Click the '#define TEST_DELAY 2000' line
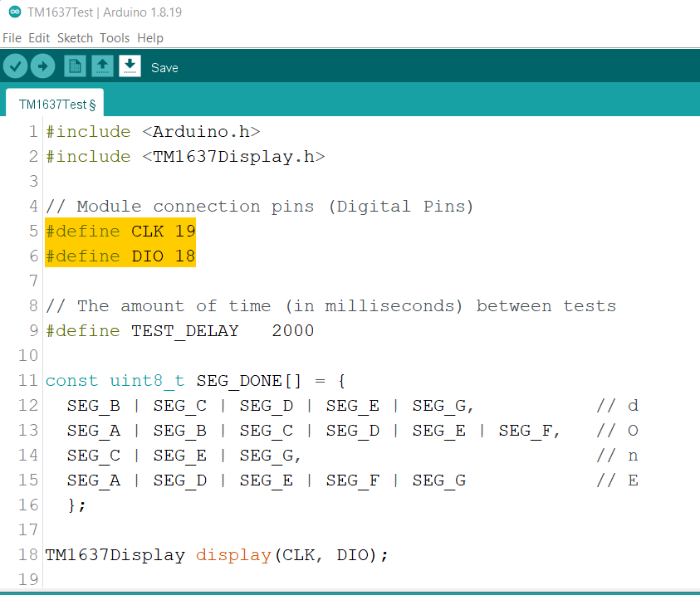Image resolution: width=700 pixels, height=595 pixels. (x=180, y=331)
